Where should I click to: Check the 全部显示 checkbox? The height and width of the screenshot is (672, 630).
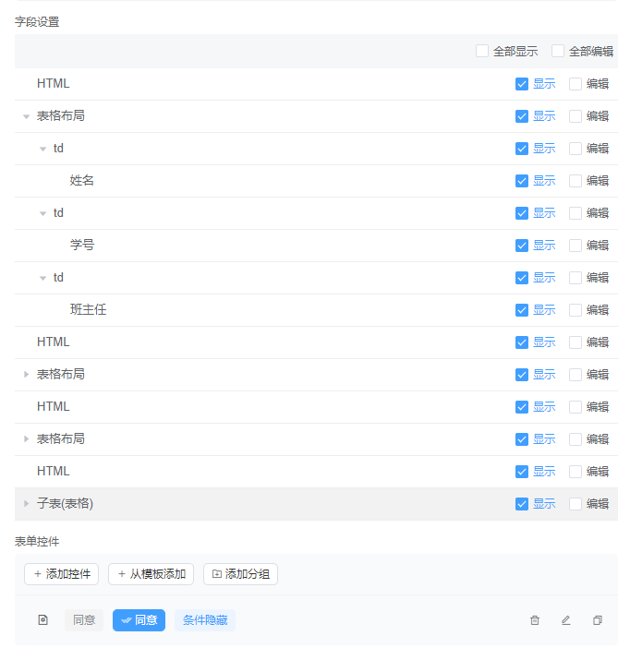[x=482, y=51]
